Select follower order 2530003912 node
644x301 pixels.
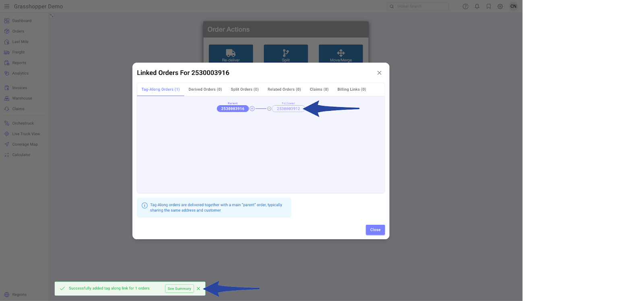tap(288, 109)
